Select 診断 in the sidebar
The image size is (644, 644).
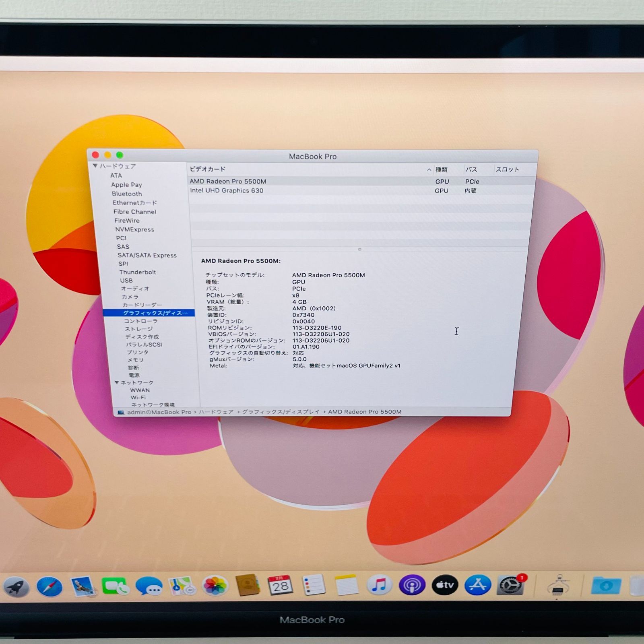pyautogui.click(x=134, y=367)
